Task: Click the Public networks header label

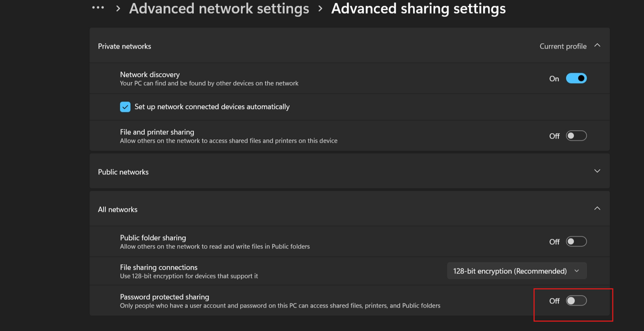Action: click(123, 172)
